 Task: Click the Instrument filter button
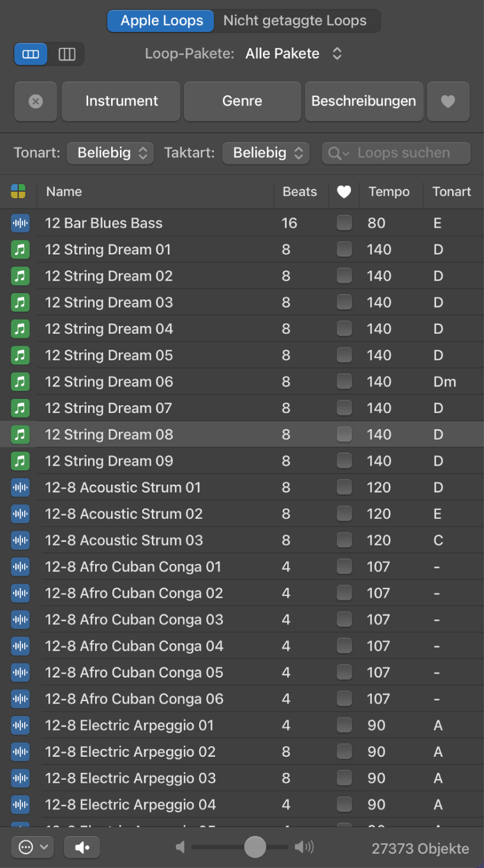[x=121, y=101]
